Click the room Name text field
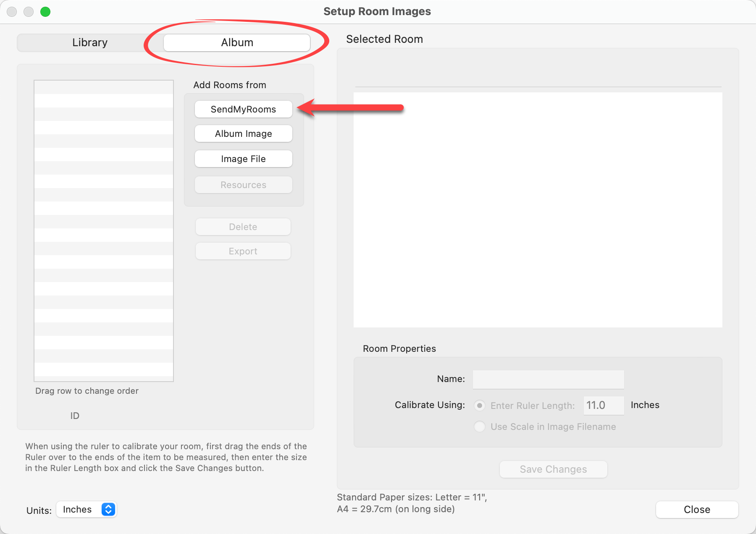Screen dimensions: 756x534 coord(548,380)
